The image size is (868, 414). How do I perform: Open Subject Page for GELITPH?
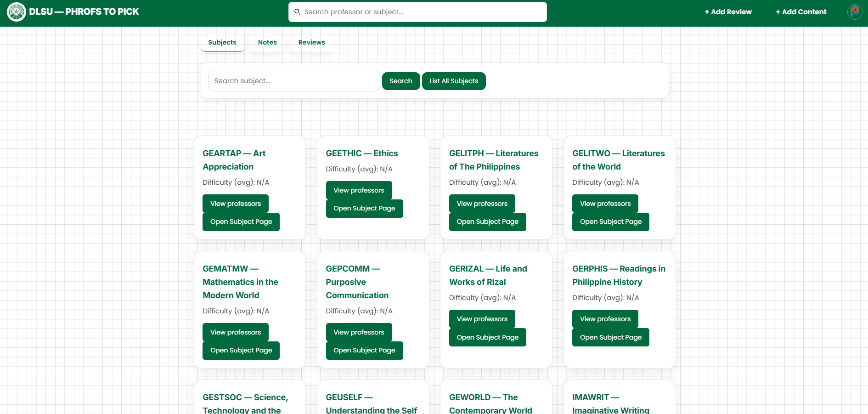tap(487, 221)
